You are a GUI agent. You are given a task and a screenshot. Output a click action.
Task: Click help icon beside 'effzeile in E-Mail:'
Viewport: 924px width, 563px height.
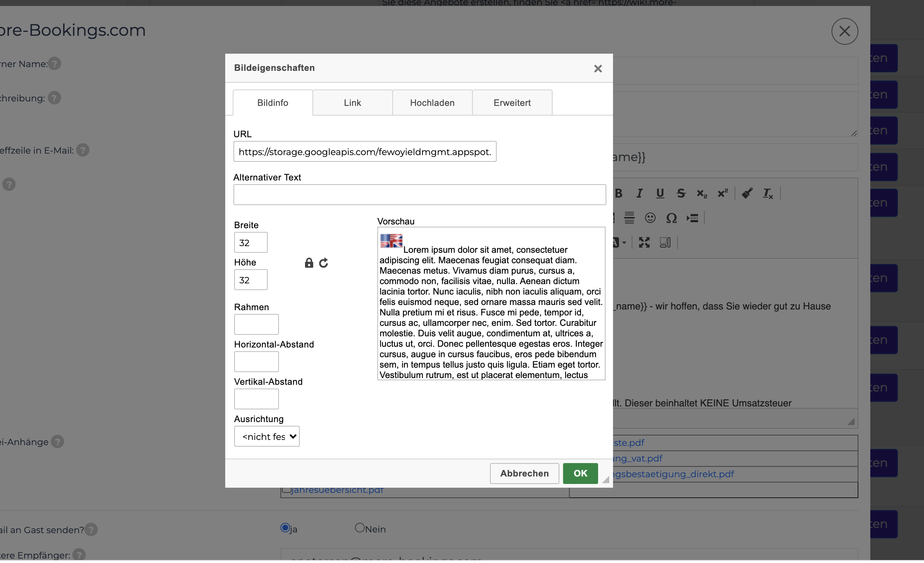tap(82, 150)
